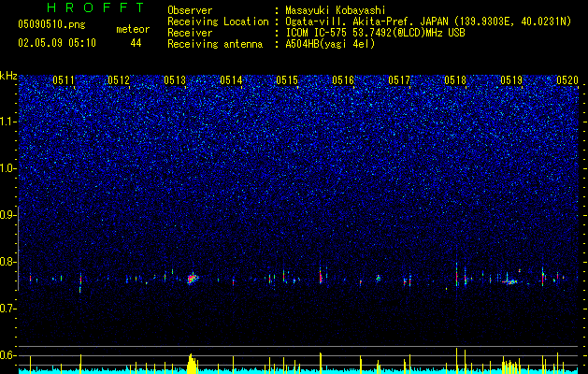Click the 0.7 frequency axis label
Image resolution: width=588 pixels, height=374 pixels.
8,309
